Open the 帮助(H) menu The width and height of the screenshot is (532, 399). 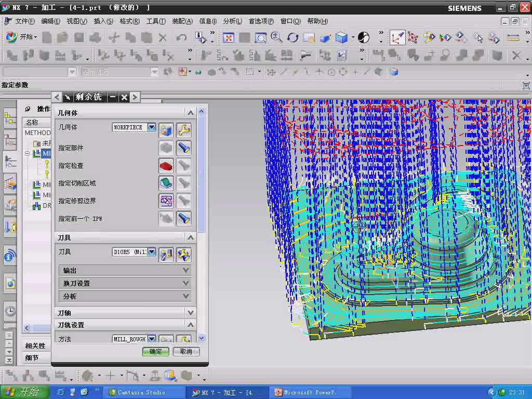(317, 21)
